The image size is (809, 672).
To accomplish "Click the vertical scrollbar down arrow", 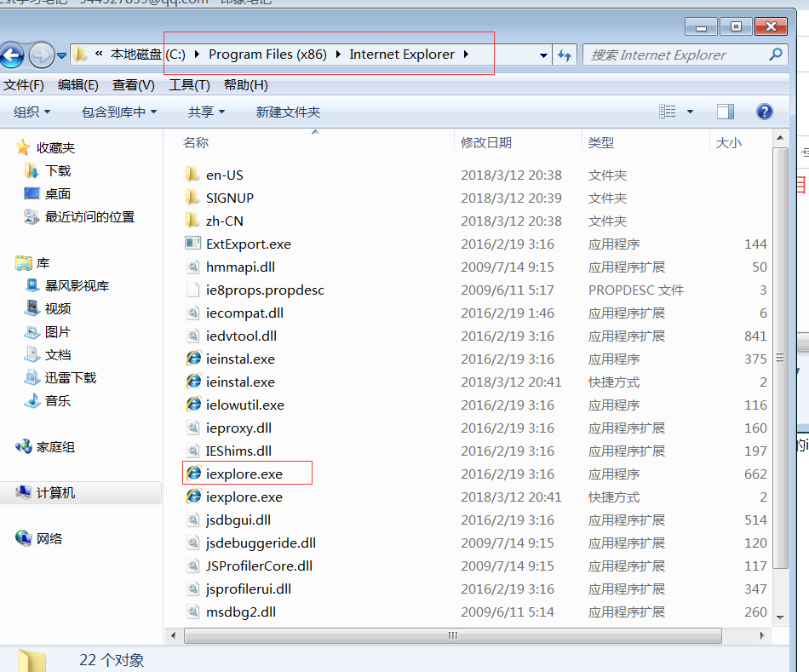I will tap(780, 617).
